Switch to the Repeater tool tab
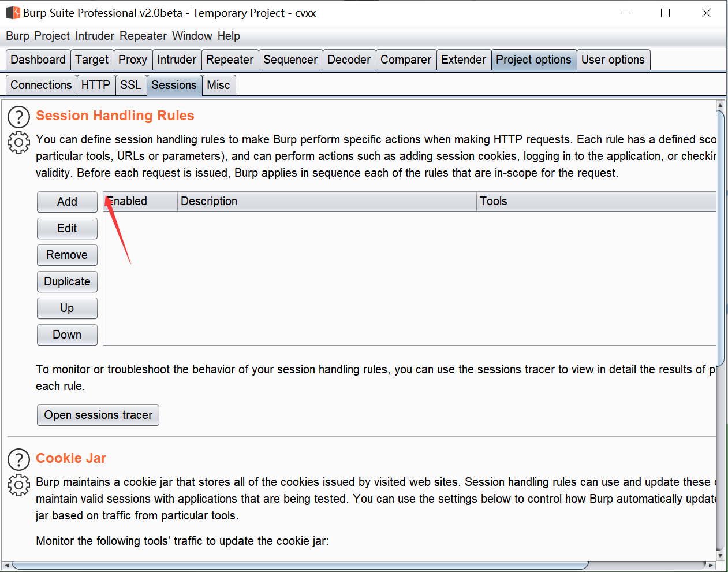This screenshot has height=572, width=728. [x=230, y=60]
